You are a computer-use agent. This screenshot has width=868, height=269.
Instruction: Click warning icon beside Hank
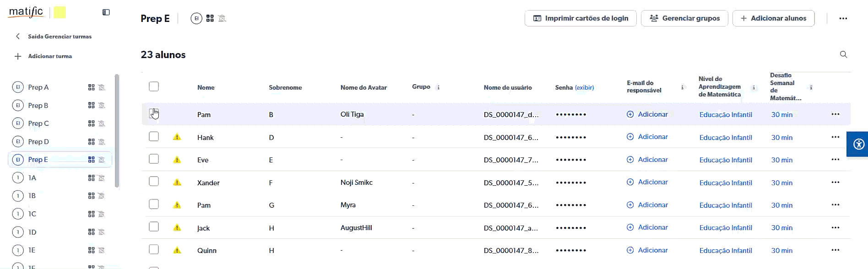[177, 137]
